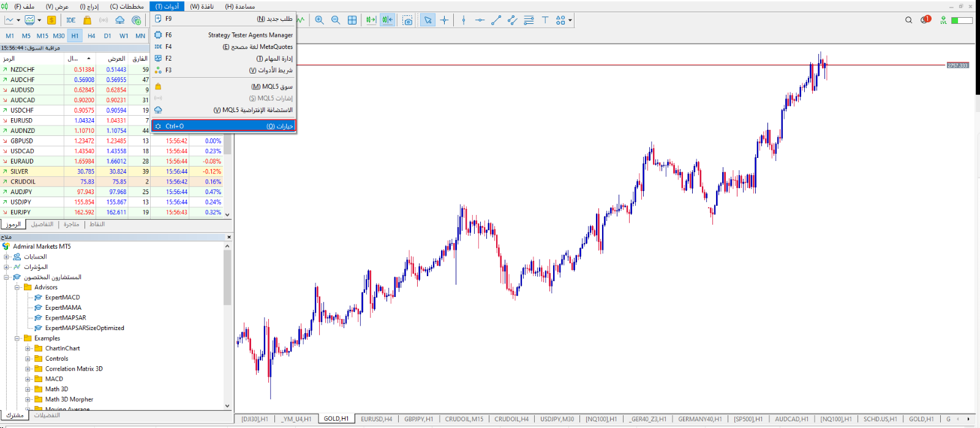
Task: Select the Fibonacci retracement tool
Action: pos(529,20)
